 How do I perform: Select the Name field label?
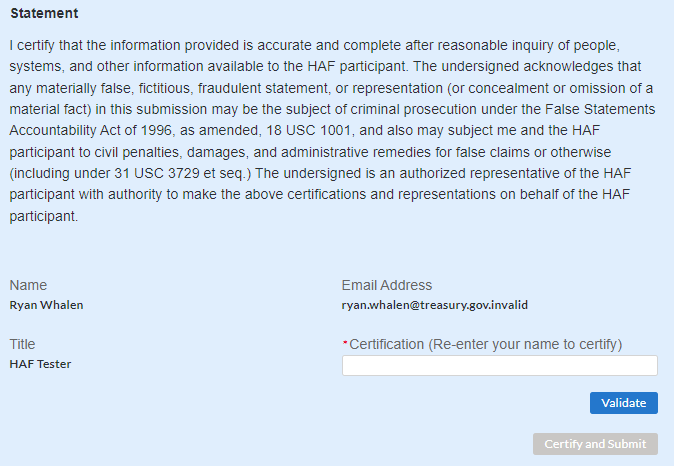[x=28, y=285]
